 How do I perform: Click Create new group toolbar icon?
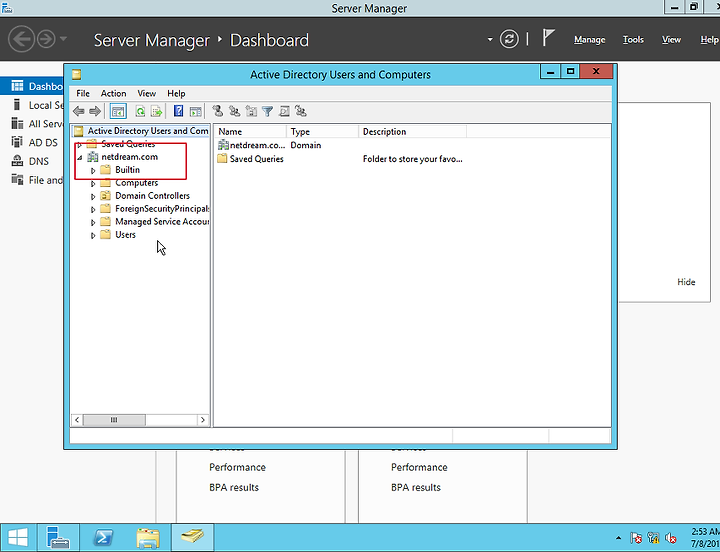(x=234, y=111)
